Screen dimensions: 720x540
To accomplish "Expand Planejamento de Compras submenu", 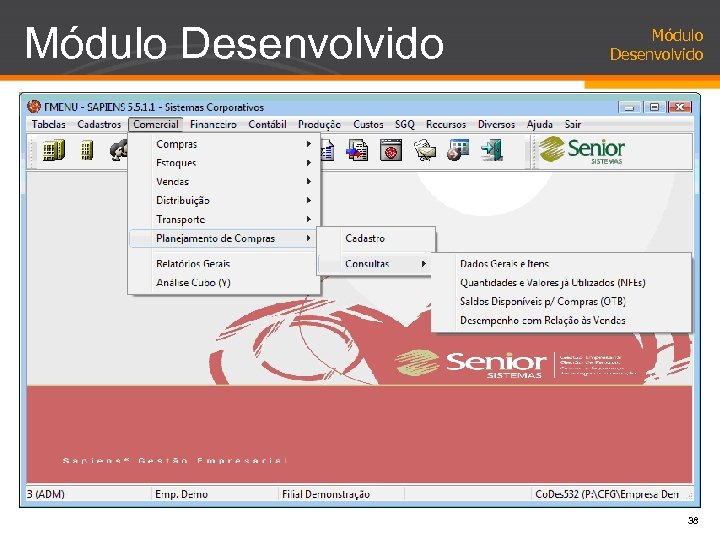I will (x=224, y=238).
